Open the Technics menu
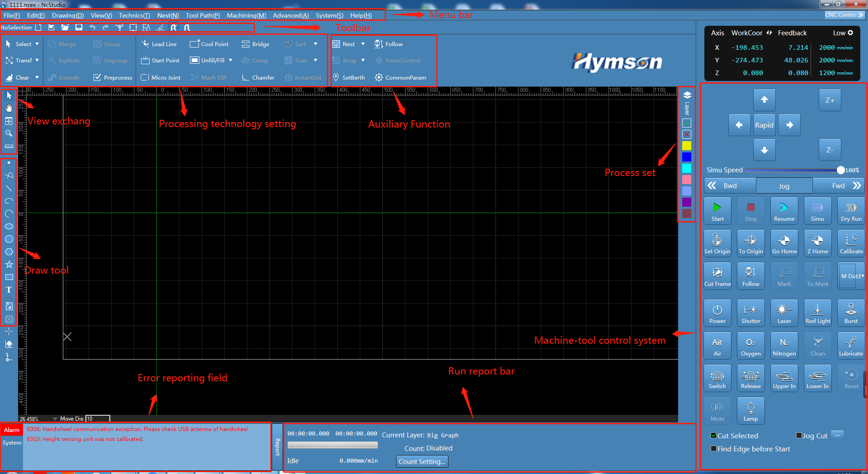868x474 pixels. pos(134,15)
